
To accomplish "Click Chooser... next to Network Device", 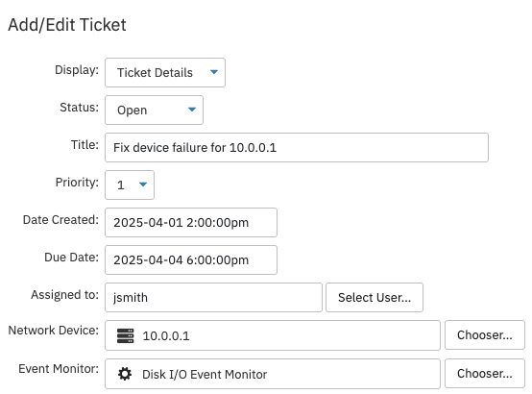I will (x=485, y=334).
